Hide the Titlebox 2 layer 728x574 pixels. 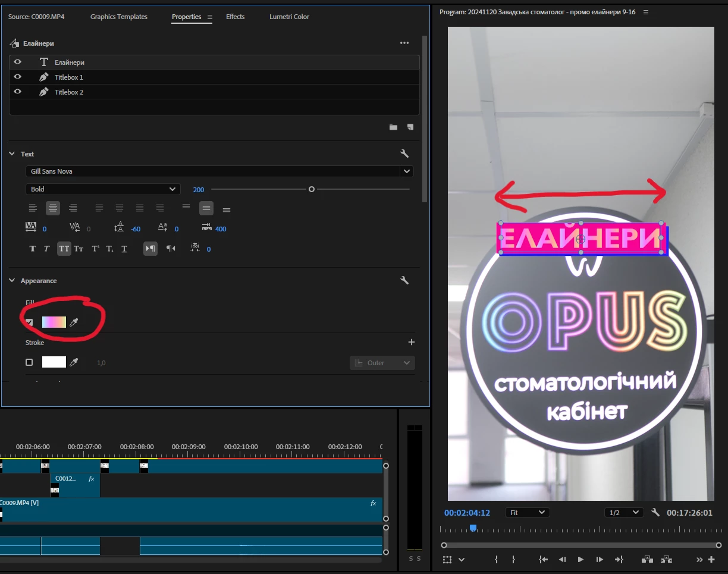click(x=18, y=92)
